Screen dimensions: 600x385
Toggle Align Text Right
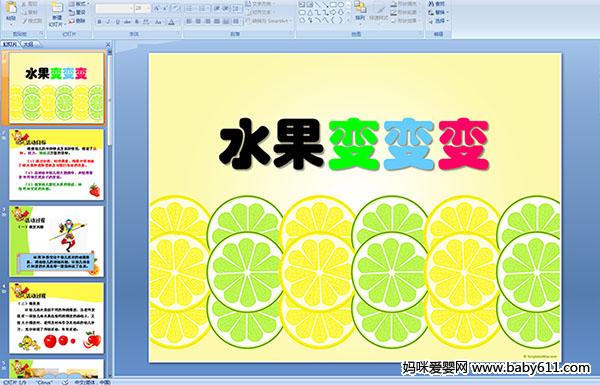207,21
